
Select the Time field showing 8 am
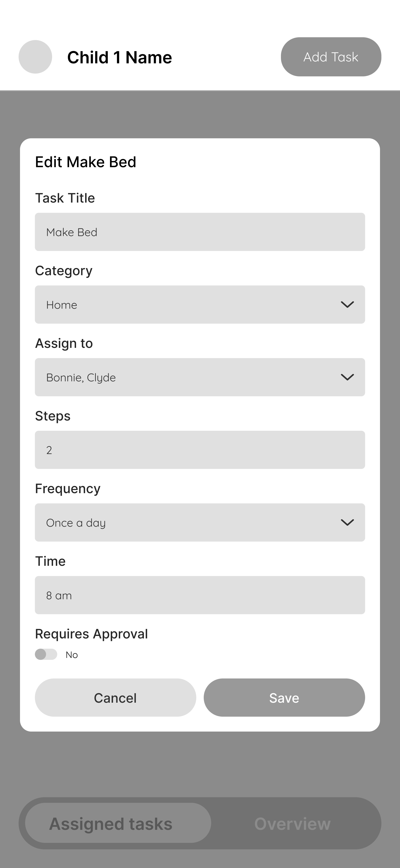(x=200, y=595)
